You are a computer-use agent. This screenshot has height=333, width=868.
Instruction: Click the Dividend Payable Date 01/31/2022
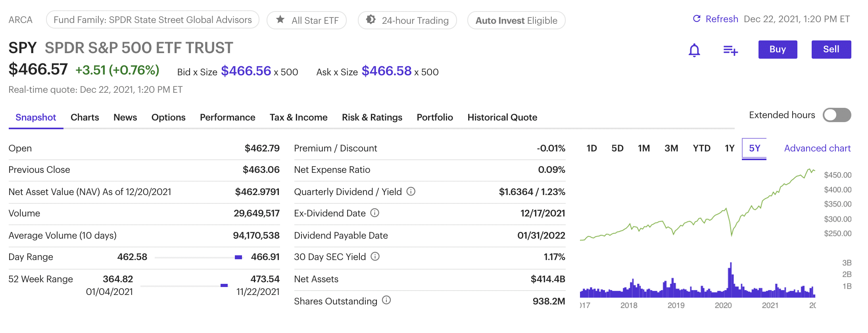(541, 235)
